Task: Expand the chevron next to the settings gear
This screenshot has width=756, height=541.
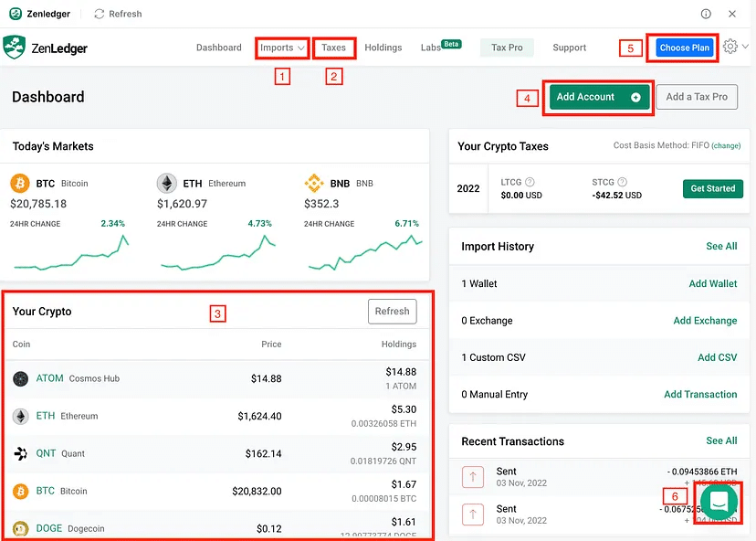Action: 746,48
